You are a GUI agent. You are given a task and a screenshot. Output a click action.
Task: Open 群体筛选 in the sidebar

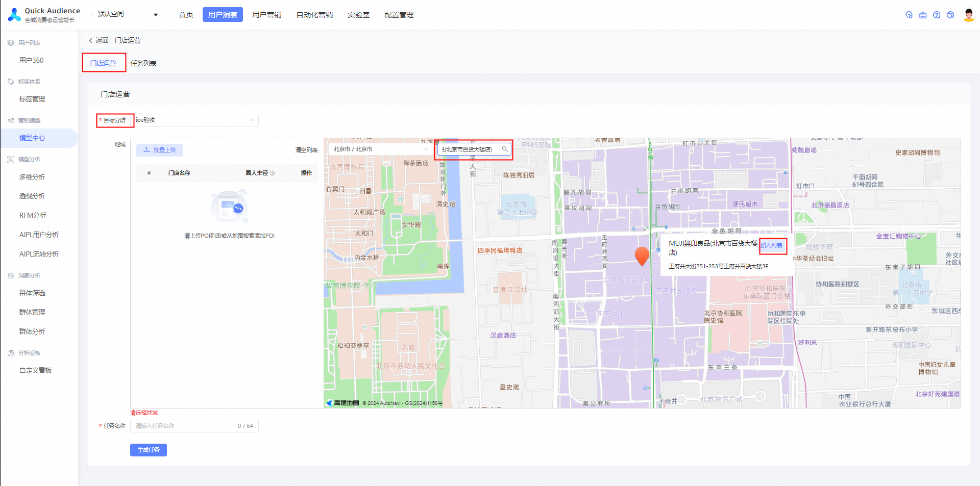(32, 293)
